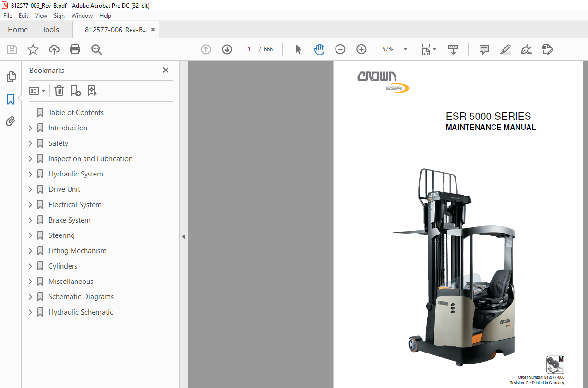Open bookmarks options dropdown menu
588x388 pixels.
click(37, 91)
